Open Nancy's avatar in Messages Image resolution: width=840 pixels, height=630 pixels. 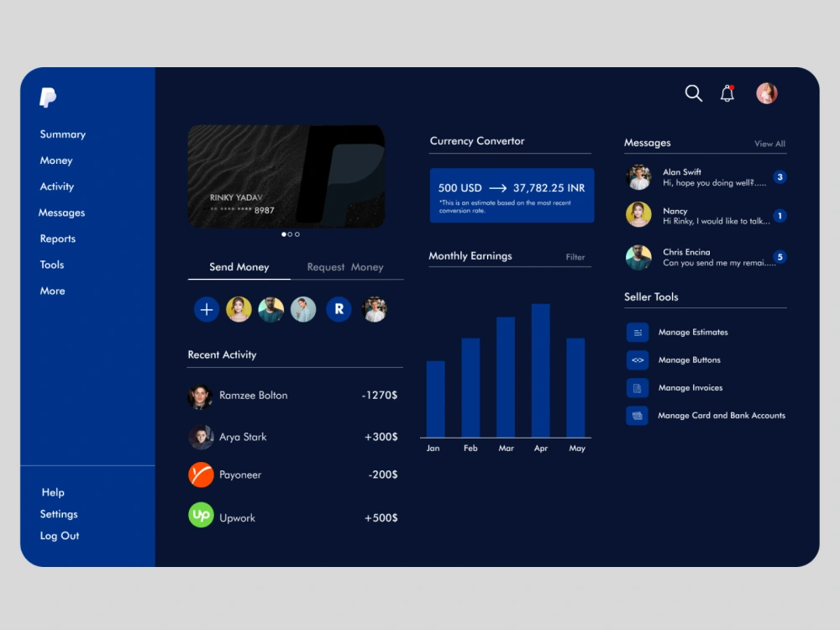pos(638,215)
